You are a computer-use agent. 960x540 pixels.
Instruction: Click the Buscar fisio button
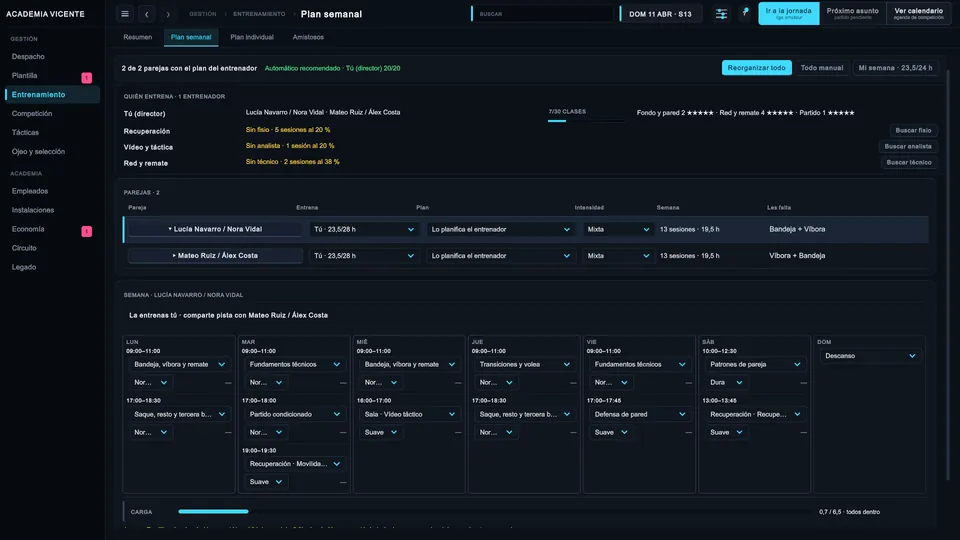point(913,130)
